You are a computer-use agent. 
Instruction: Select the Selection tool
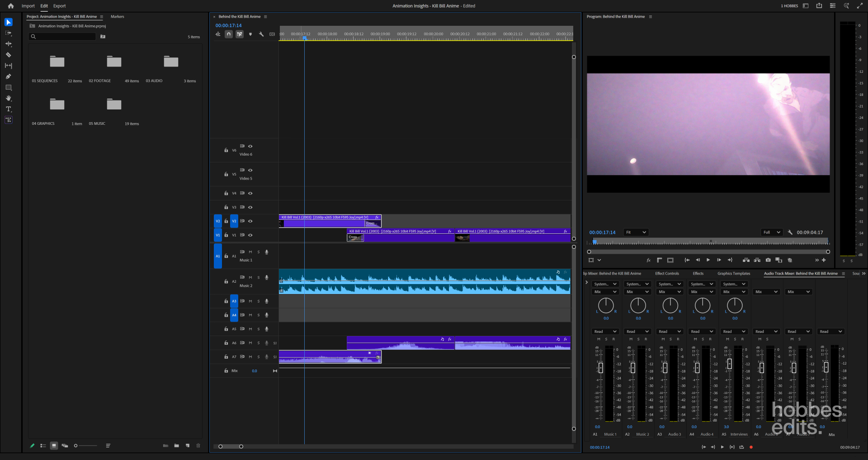click(8, 22)
